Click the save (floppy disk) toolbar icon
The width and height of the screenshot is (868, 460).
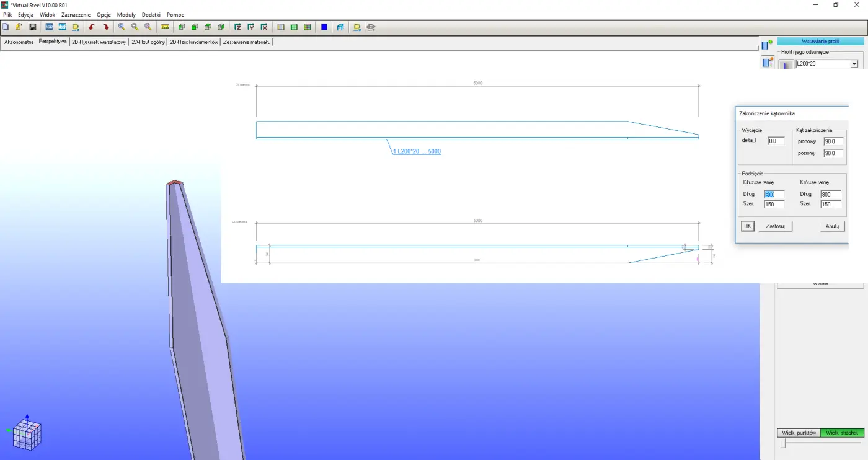pos(33,27)
